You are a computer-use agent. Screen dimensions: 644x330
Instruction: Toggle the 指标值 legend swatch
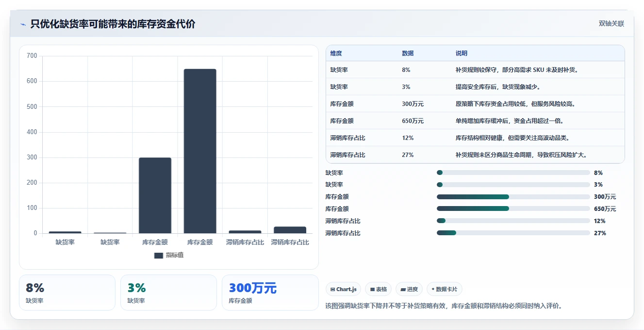coord(158,255)
